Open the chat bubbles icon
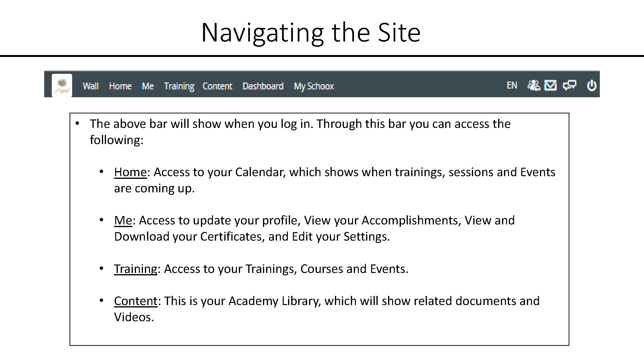 [x=569, y=85]
